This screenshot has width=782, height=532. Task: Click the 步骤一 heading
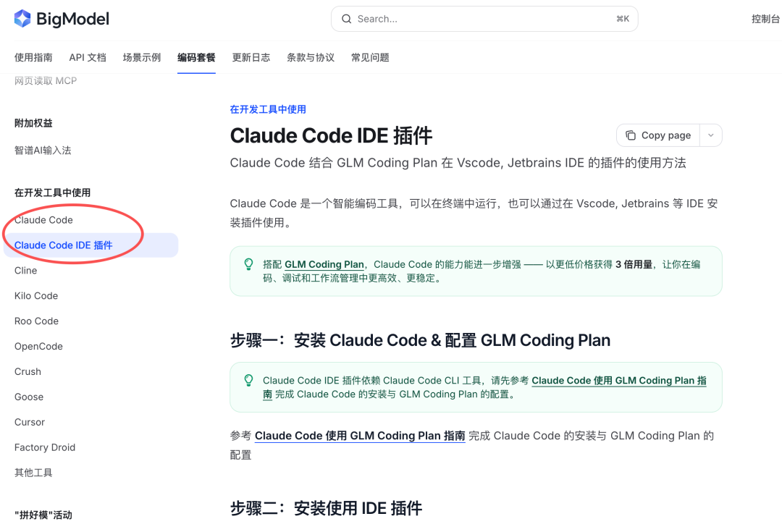(420, 340)
